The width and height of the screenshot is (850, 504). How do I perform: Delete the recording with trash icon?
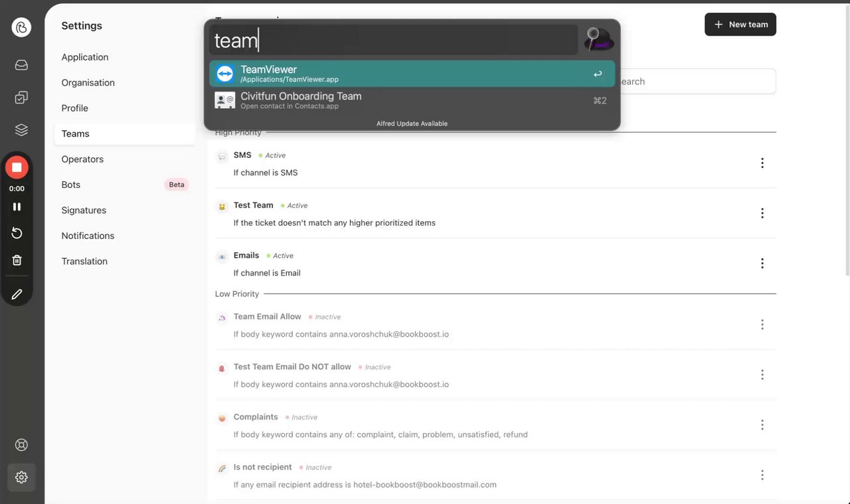[17, 260]
